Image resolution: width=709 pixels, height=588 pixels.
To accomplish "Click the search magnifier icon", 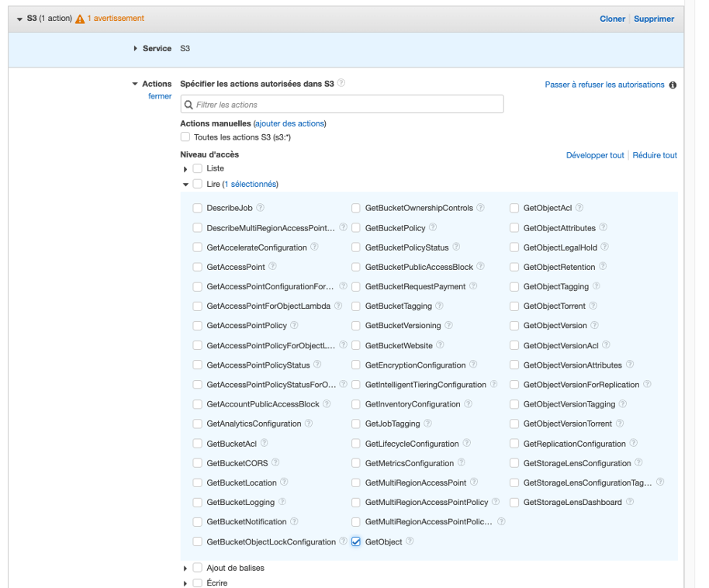I will click(188, 105).
